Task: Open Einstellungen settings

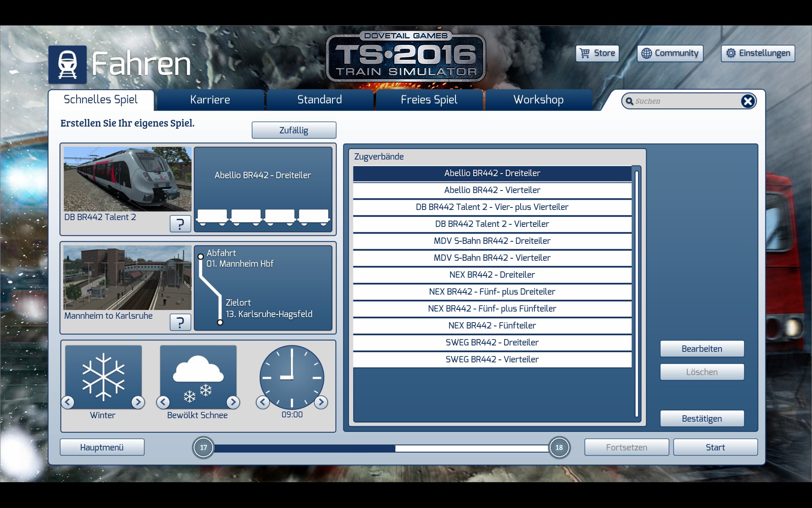Action: (758, 53)
